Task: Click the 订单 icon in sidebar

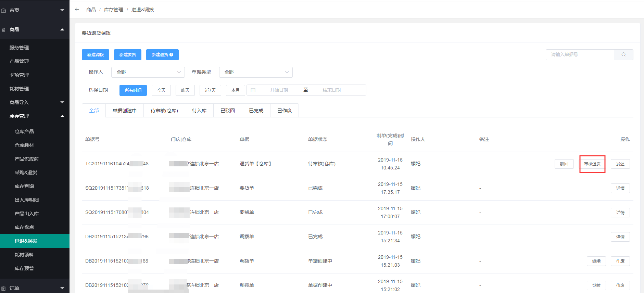Action: click(3, 288)
